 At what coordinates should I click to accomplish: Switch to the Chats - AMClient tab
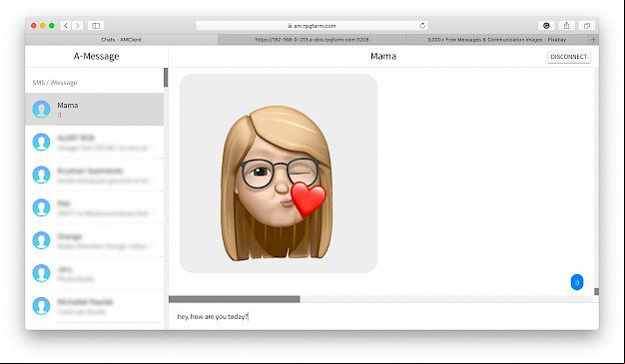pos(121,40)
